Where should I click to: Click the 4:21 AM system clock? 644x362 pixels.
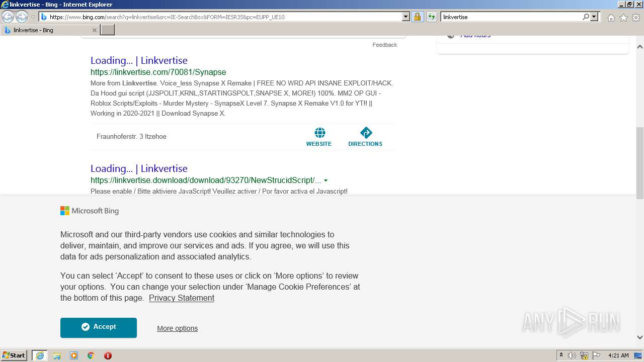pyautogui.click(x=618, y=355)
